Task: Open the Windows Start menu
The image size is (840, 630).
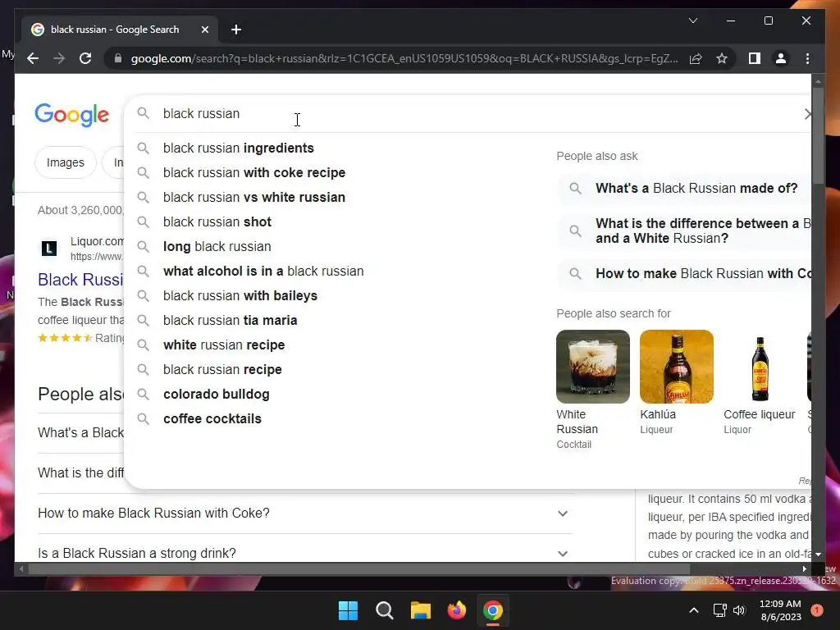Action: coord(348,610)
